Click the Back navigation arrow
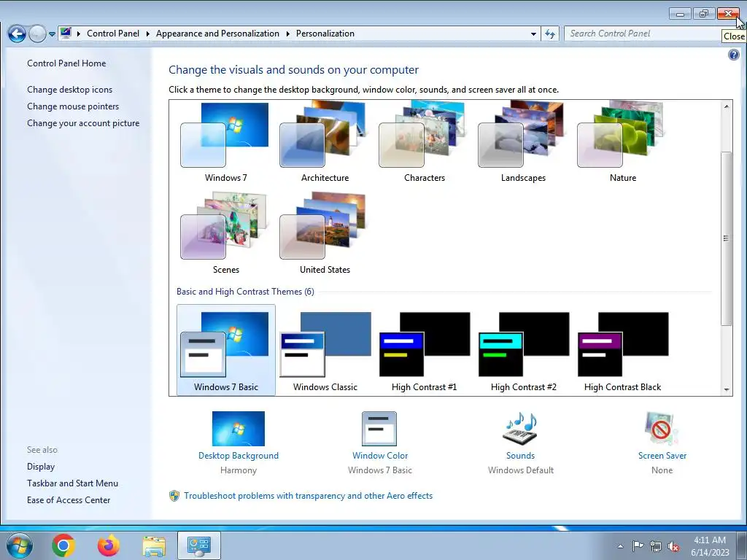The width and height of the screenshot is (747, 560). (17, 34)
